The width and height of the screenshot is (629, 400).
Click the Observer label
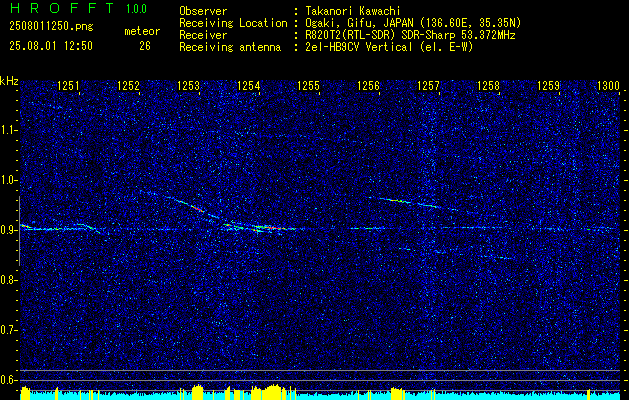(203, 11)
